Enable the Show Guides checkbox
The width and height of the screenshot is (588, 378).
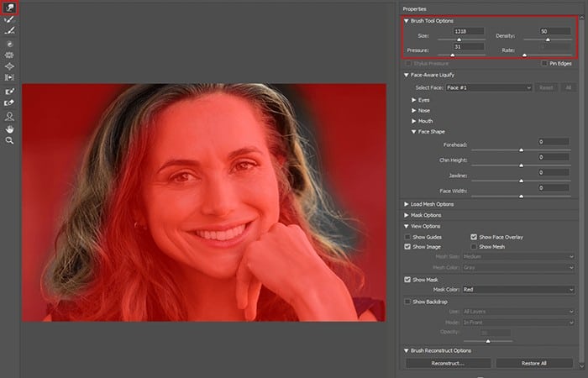point(407,237)
